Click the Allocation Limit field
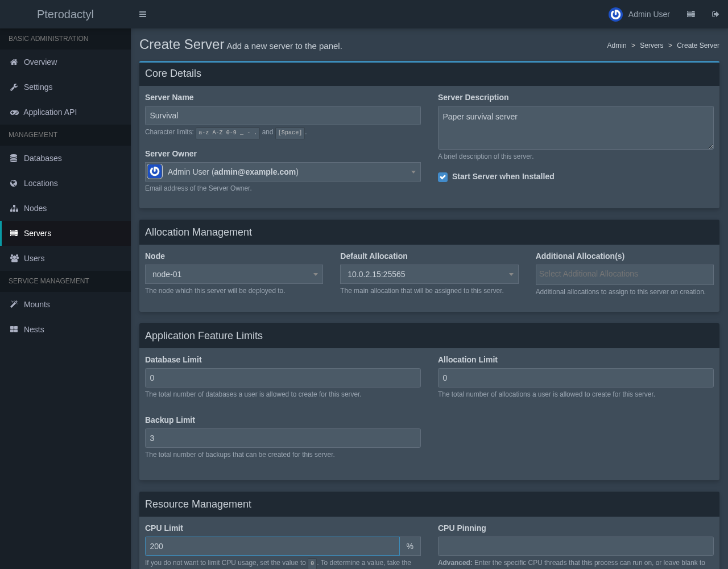The height and width of the screenshot is (569, 728). tap(576, 378)
